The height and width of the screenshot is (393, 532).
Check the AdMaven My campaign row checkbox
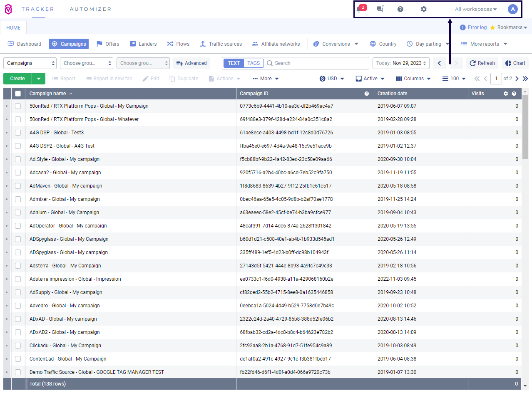coord(18,186)
